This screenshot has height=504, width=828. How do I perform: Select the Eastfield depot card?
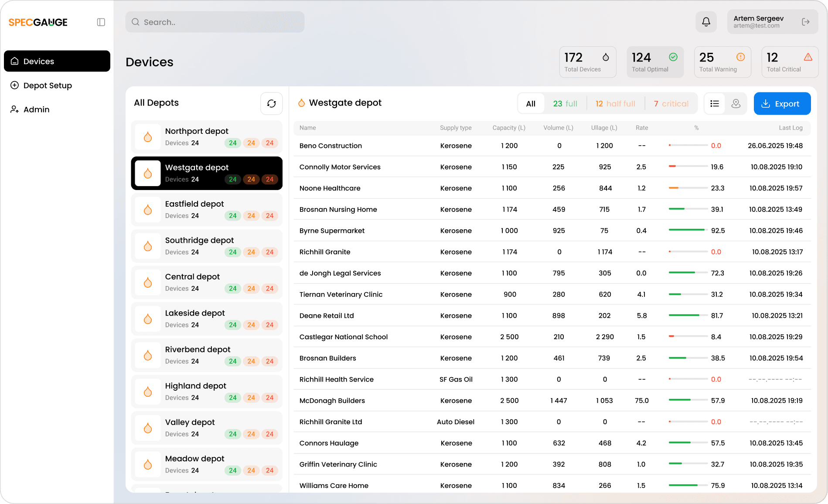point(207,210)
